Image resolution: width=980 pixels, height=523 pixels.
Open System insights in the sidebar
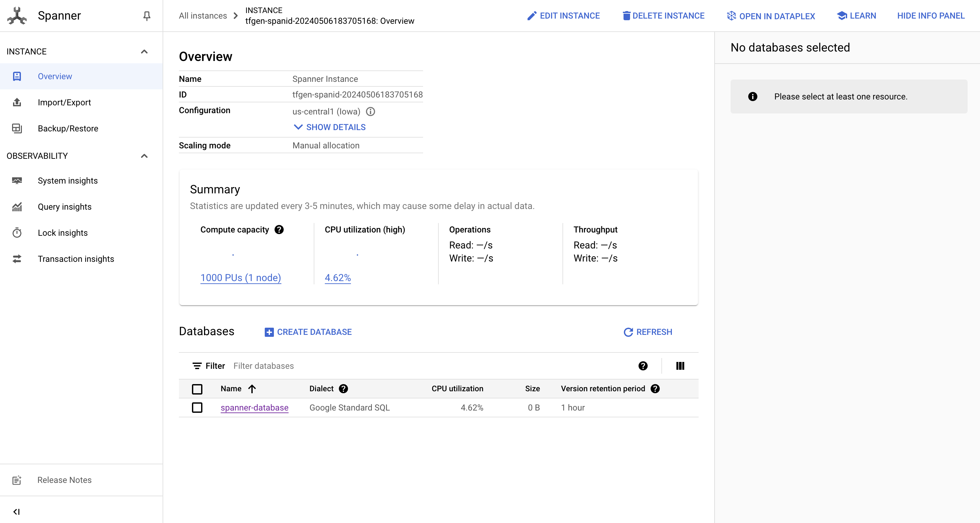pyautogui.click(x=67, y=181)
